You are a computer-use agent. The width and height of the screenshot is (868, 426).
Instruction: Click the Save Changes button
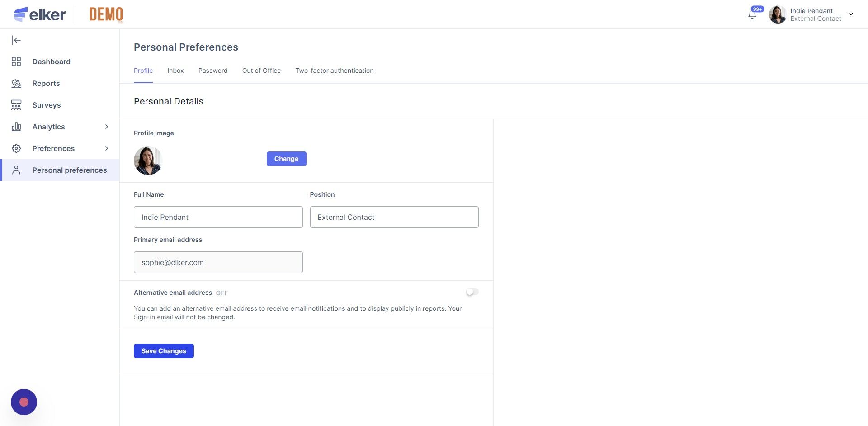(164, 351)
